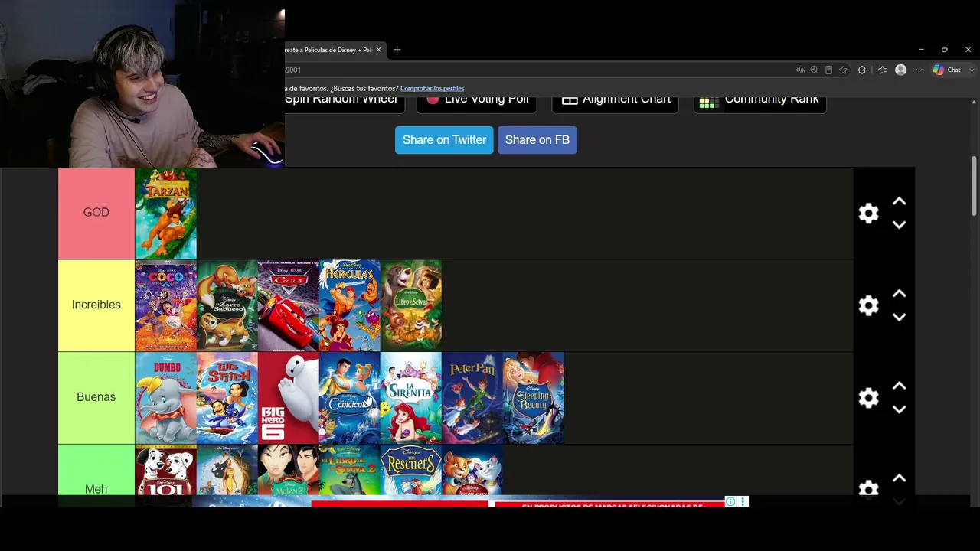Select the Mulan 2 poster
Screen dimensions: 980x551
click(289, 471)
